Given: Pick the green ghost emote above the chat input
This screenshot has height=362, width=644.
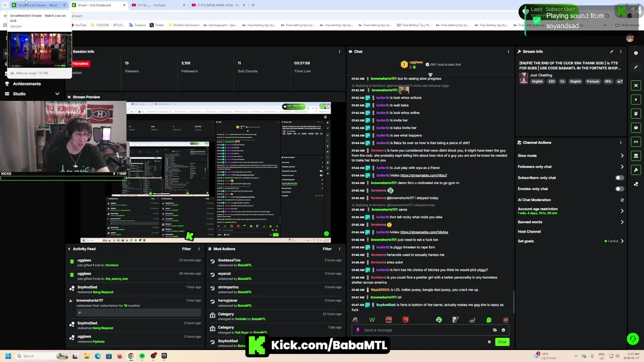Looking at the screenshot, I should pos(489,320).
